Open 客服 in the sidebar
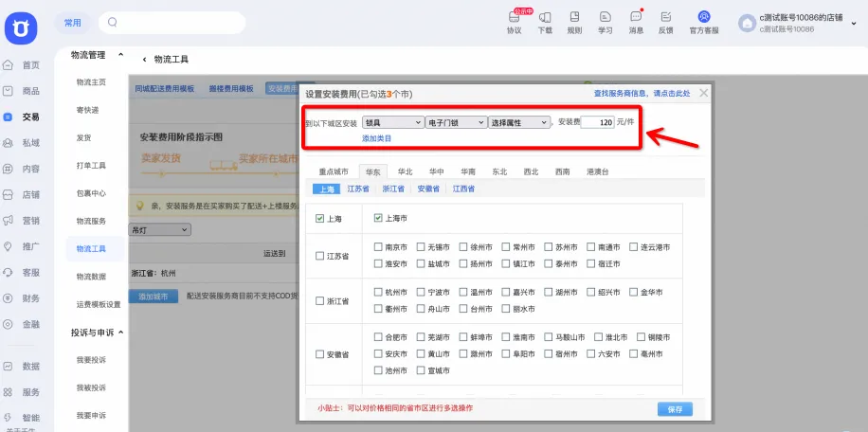The width and height of the screenshot is (868, 432). (22, 273)
